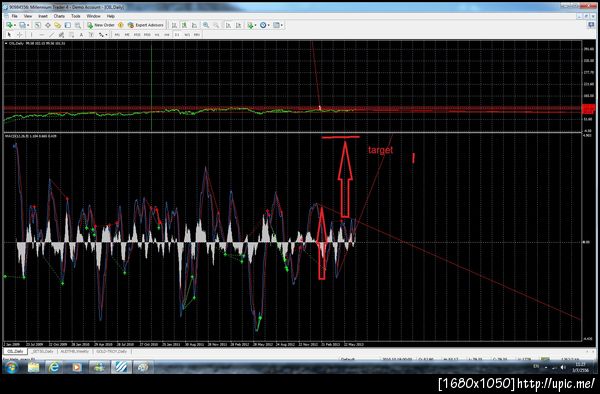This screenshot has height=394, width=600.
Task: Switch to the W1 timeframe
Action: (x=187, y=35)
